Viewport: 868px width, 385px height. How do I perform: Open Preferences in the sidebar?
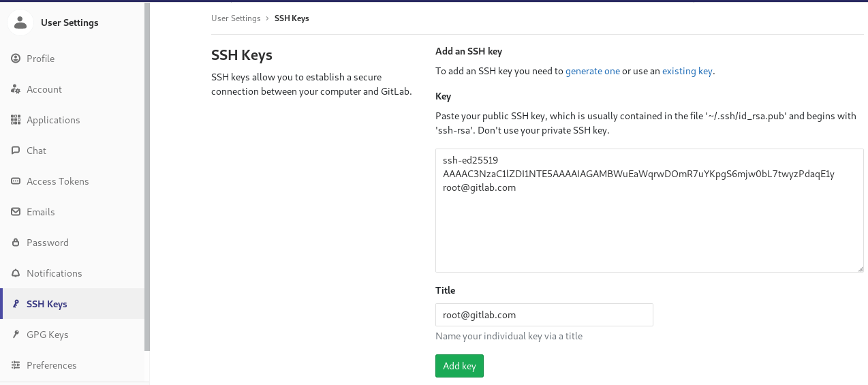click(51, 365)
